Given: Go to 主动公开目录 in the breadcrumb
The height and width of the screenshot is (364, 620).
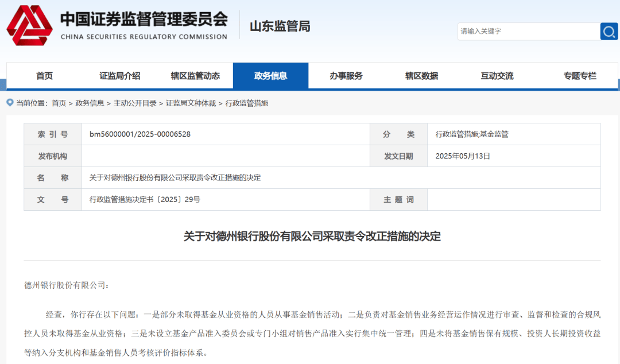Looking at the screenshot, I should click(135, 103).
